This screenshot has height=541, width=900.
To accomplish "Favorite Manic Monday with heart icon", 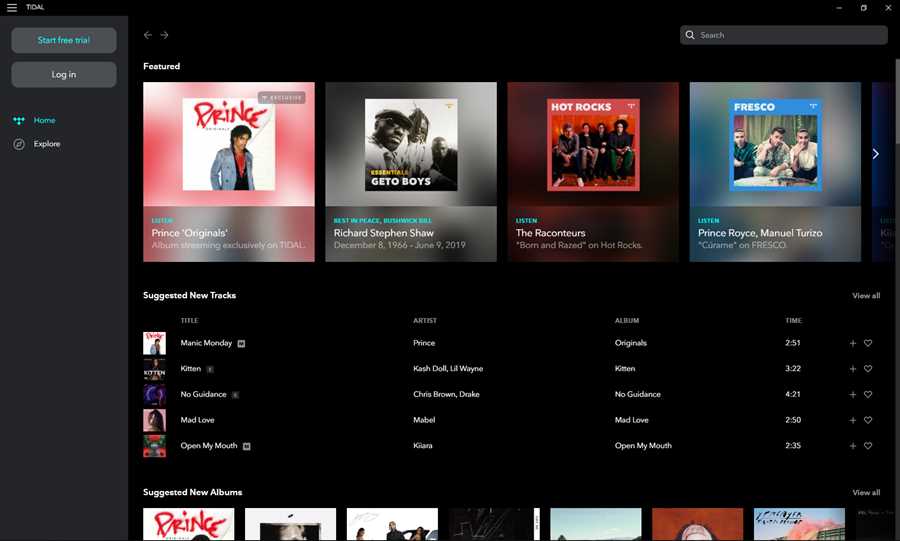I will coord(868,343).
